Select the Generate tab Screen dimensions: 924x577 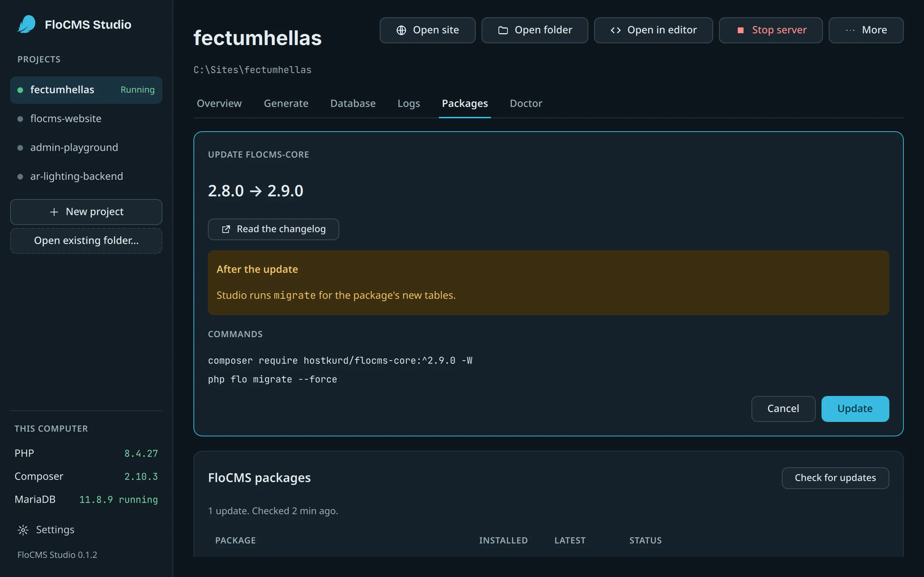click(x=286, y=103)
